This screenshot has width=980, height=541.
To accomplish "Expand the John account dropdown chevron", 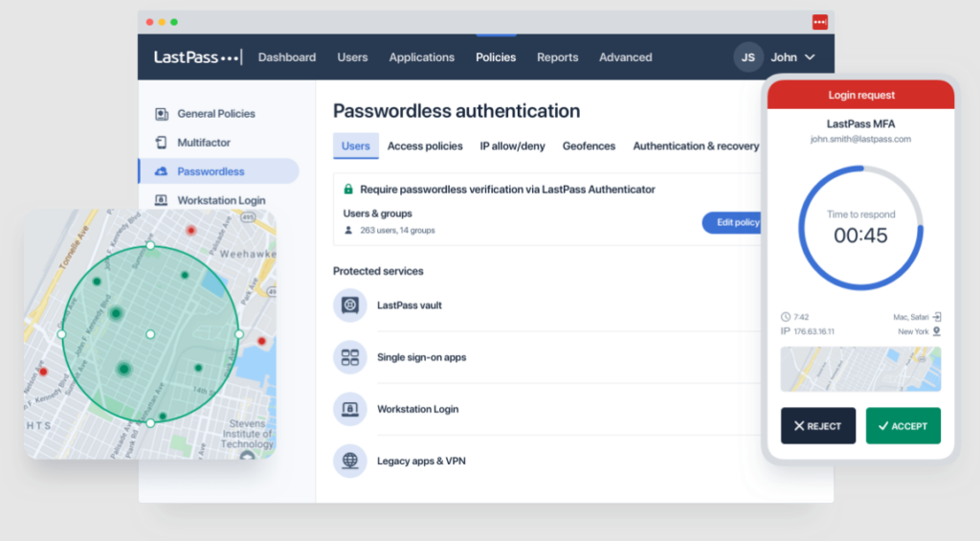I will click(810, 57).
